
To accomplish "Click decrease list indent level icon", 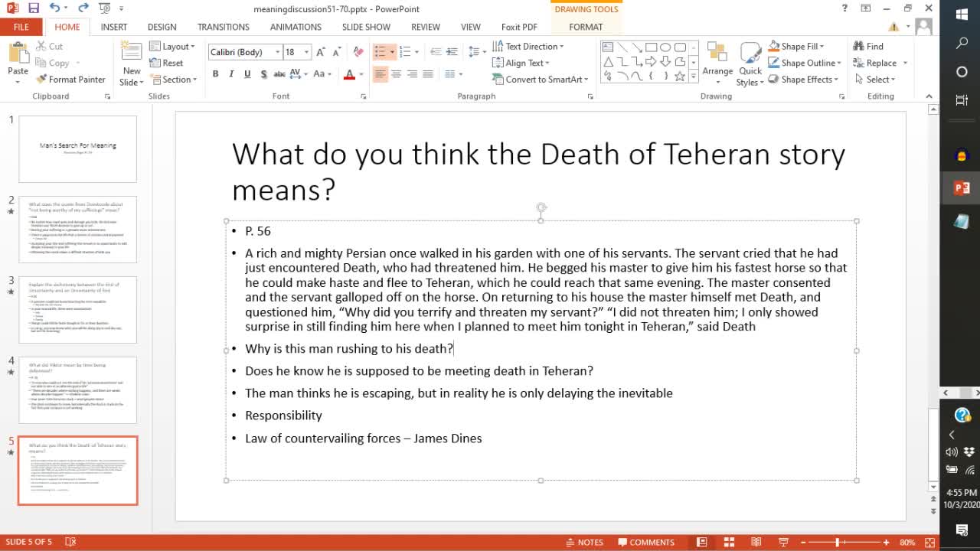I will 436,52.
